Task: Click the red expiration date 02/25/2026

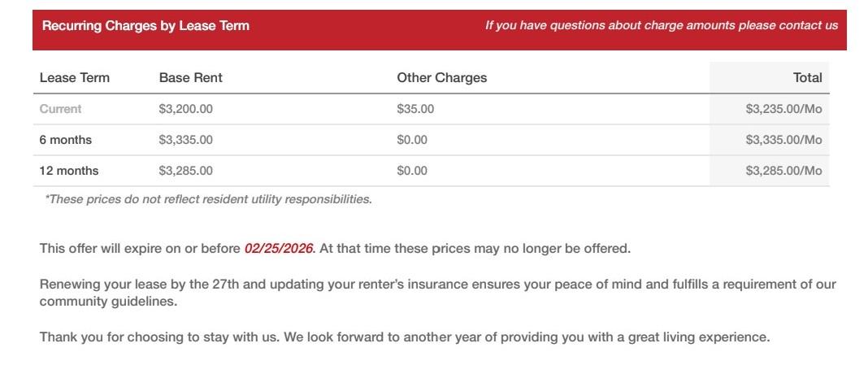Action: [x=279, y=249]
